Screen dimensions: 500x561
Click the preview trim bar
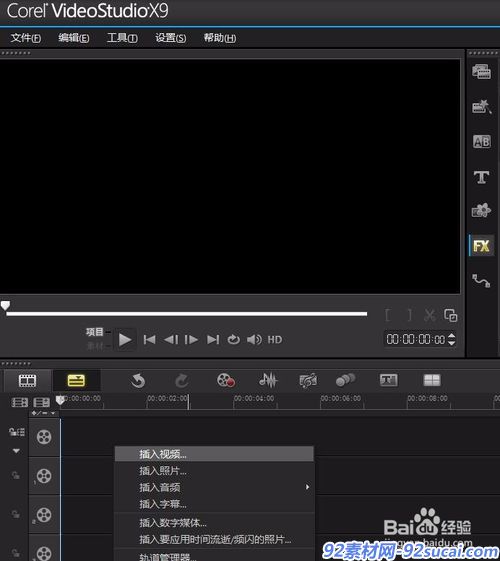pos(187,314)
